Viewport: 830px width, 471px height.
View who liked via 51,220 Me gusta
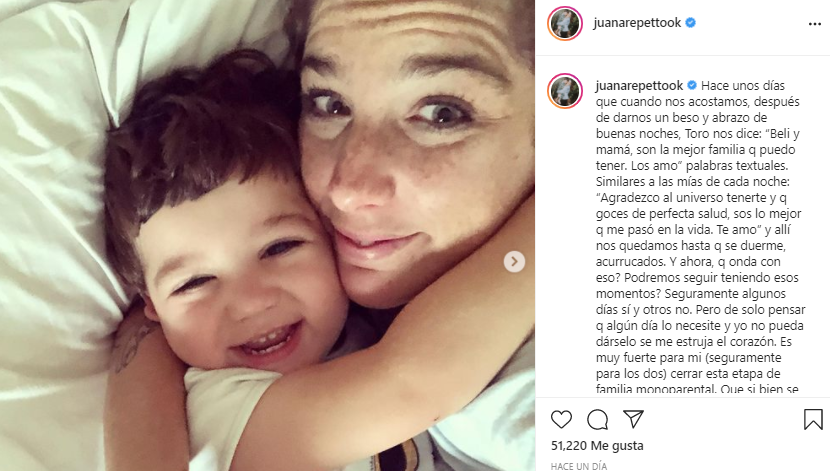(x=597, y=446)
